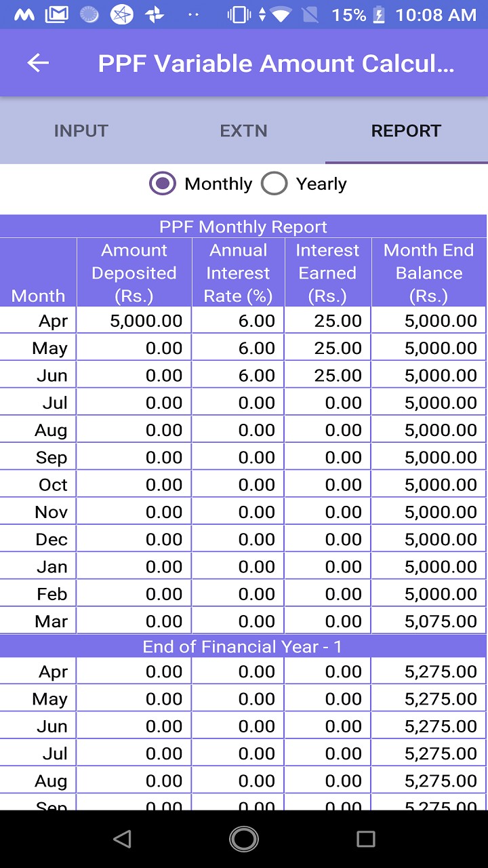Viewport: 488px width, 868px height.
Task: Open the REPORT tab
Action: pyautogui.click(x=406, y=131)
